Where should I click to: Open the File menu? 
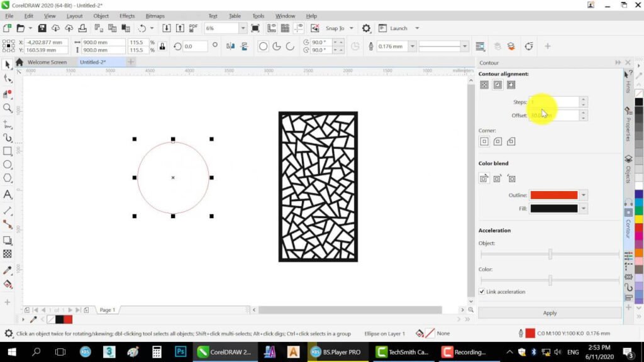point(9,16)
